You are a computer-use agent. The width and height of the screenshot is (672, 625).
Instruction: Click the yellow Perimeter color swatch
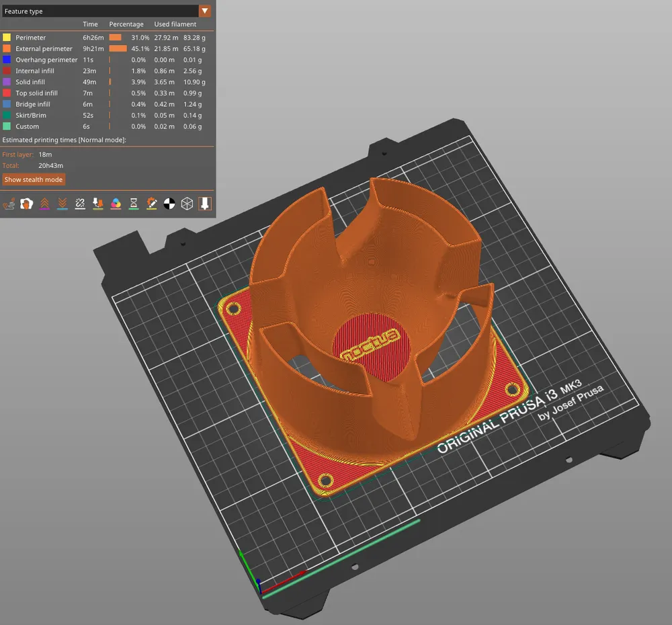click(x=7, y=38)
